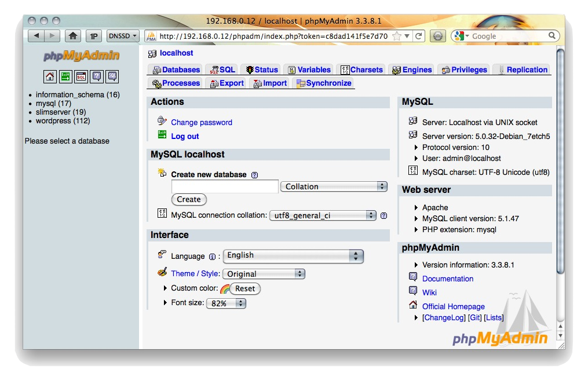Click the Wiki icon in phpMyAdmin panel
The width and height of the screenshot is (588, 381).
coord(413,291)
